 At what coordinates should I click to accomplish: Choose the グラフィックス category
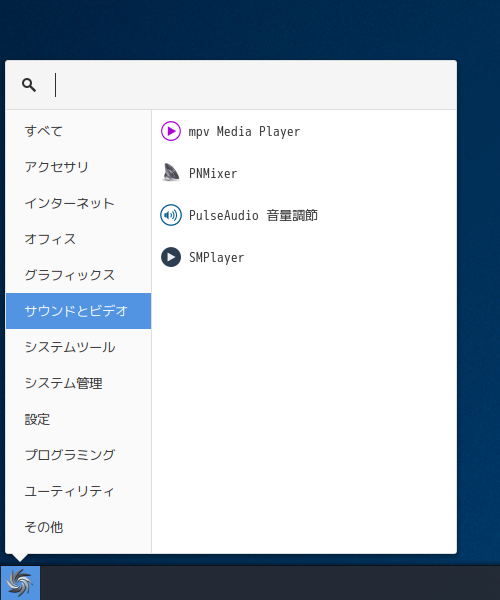click(x=78, y=275)
